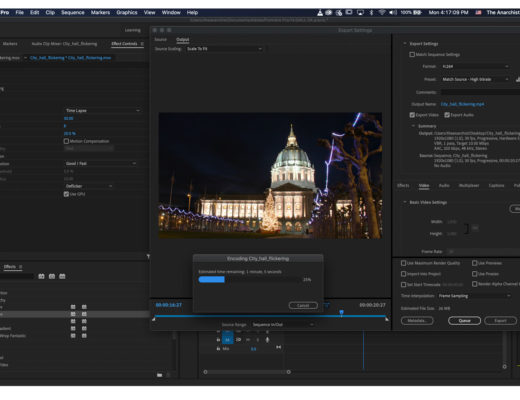Click the A1 track targeting button
520x400 pixels.
[228, 340]
